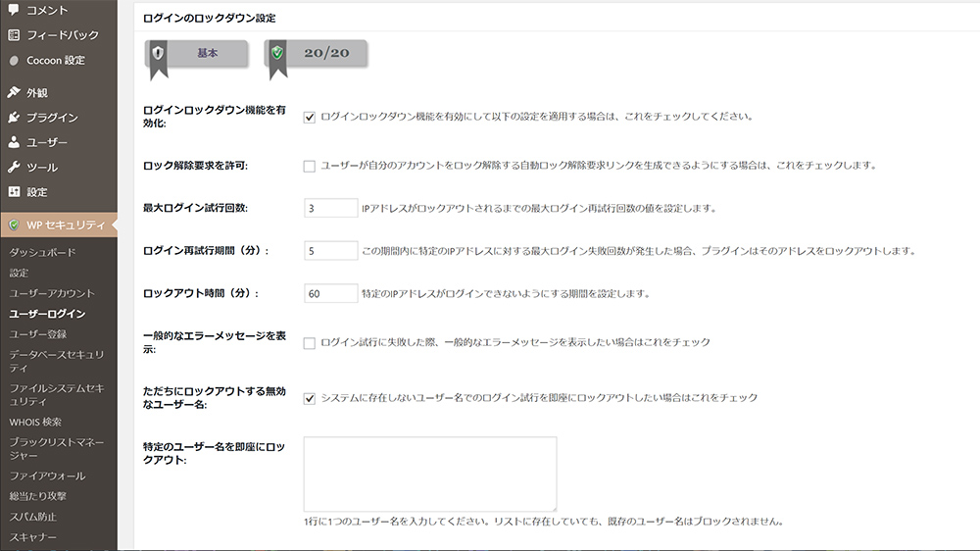Image resolution: width=980 pixels, height=551 pixels.
Task: Click the Tools wrench icon
Action: pyautogui.click(x=14, y=168)
